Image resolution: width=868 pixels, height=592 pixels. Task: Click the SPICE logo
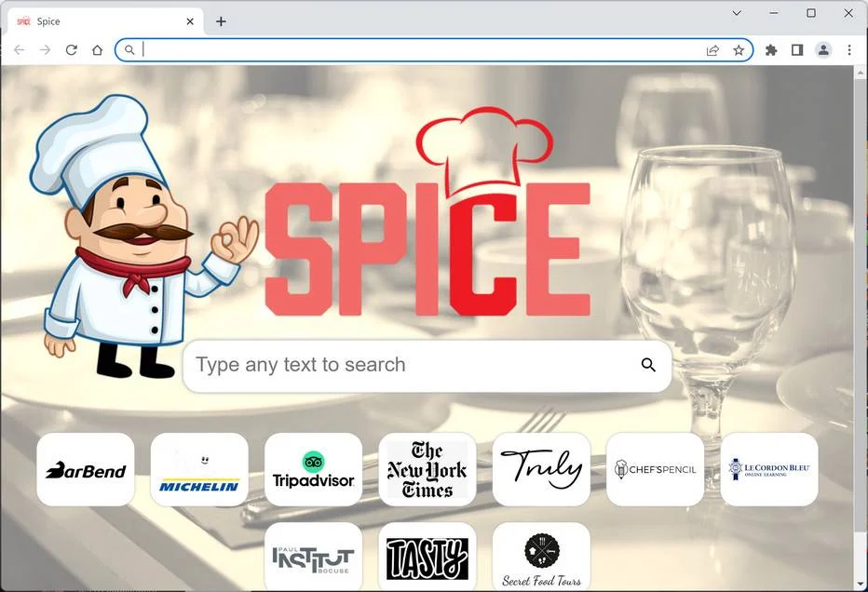click(x=427, y=213)
